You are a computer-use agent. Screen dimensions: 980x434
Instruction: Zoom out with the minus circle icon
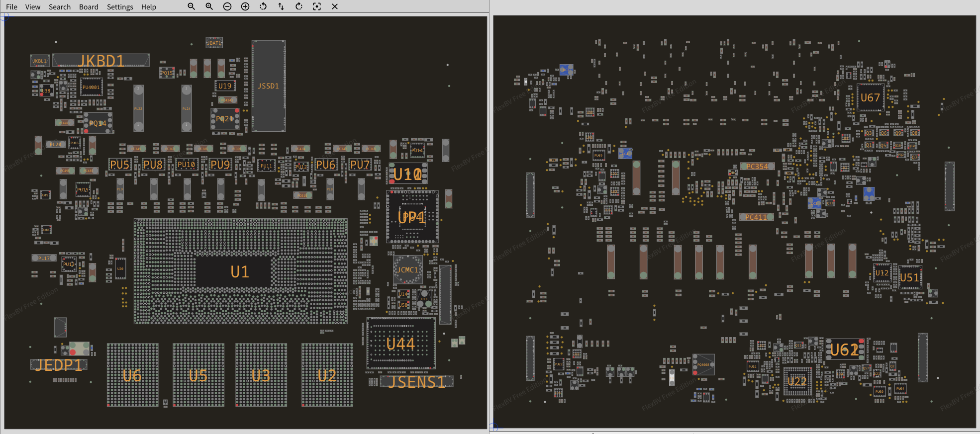227,6
